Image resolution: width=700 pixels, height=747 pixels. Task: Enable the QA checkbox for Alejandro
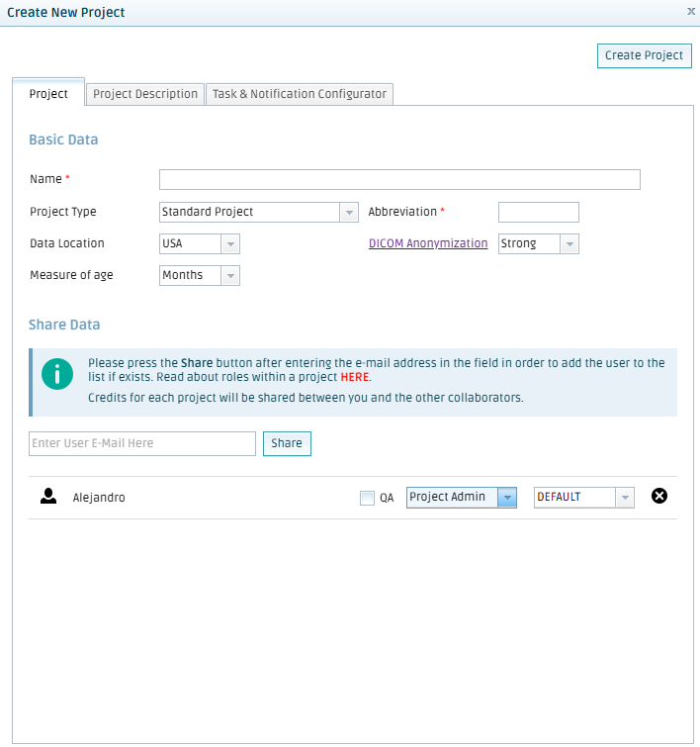coord(367,498)
